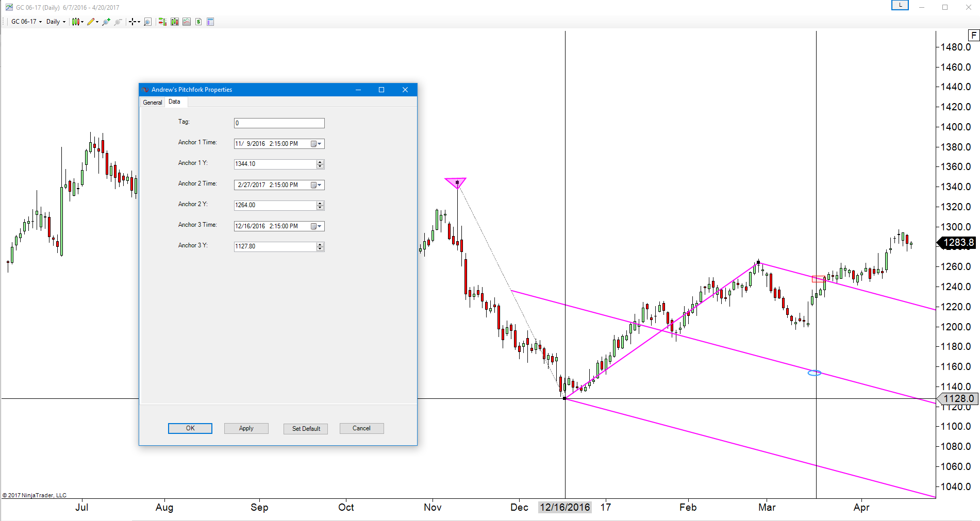The width and height of the screenshot is (980, 521).
Task: Open the drawing tools pencil menu
Action: 93,22
